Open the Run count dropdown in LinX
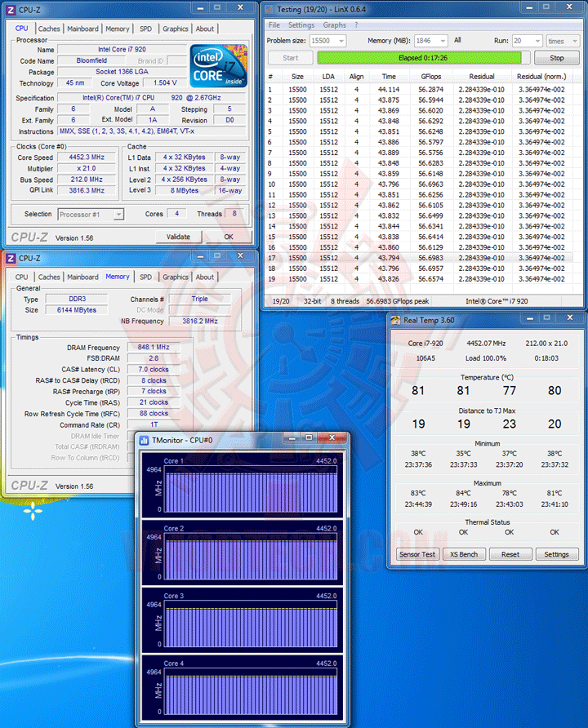Screen dimensions: 588x728 [538, 41]
